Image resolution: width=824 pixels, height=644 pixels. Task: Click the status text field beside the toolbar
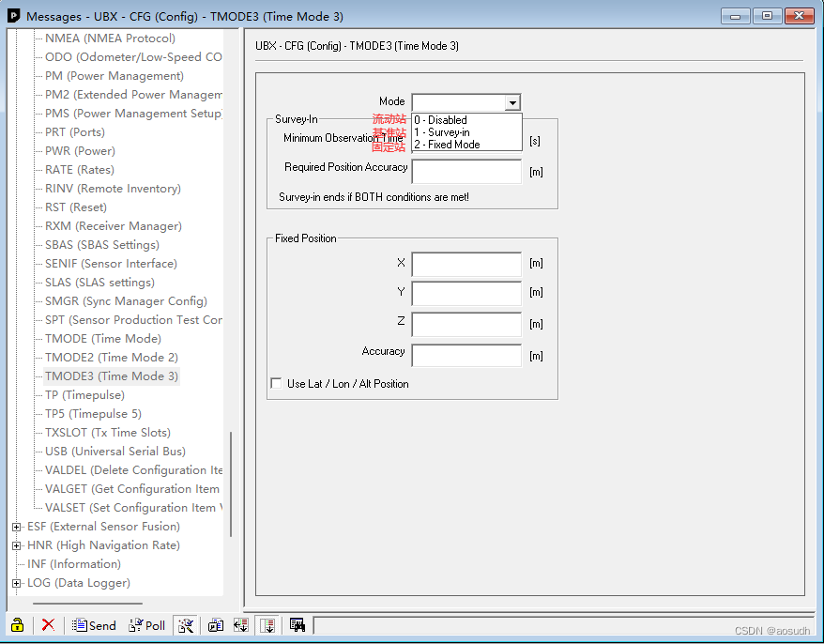pyautogui.click(x=562, y=625)
